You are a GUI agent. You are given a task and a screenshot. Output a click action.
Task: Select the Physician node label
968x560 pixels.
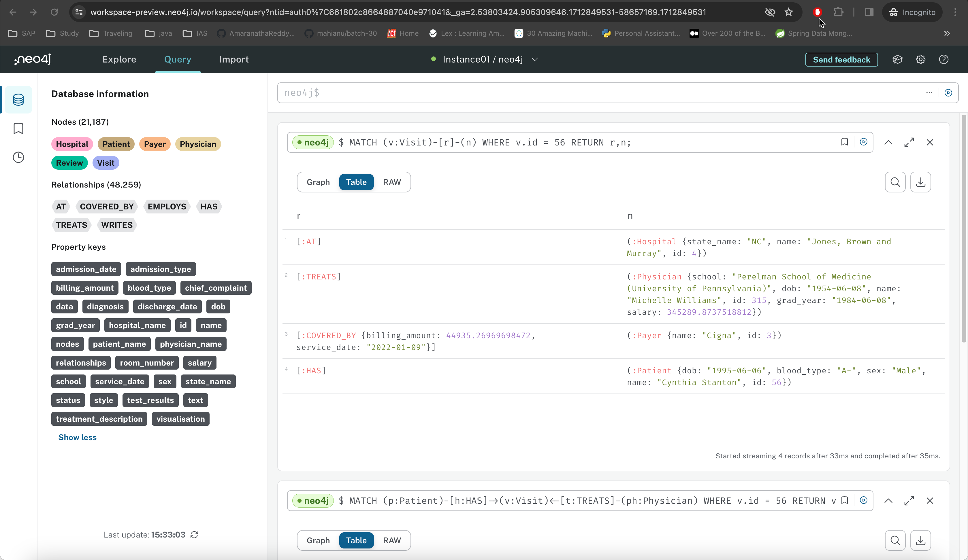[198, 144]
